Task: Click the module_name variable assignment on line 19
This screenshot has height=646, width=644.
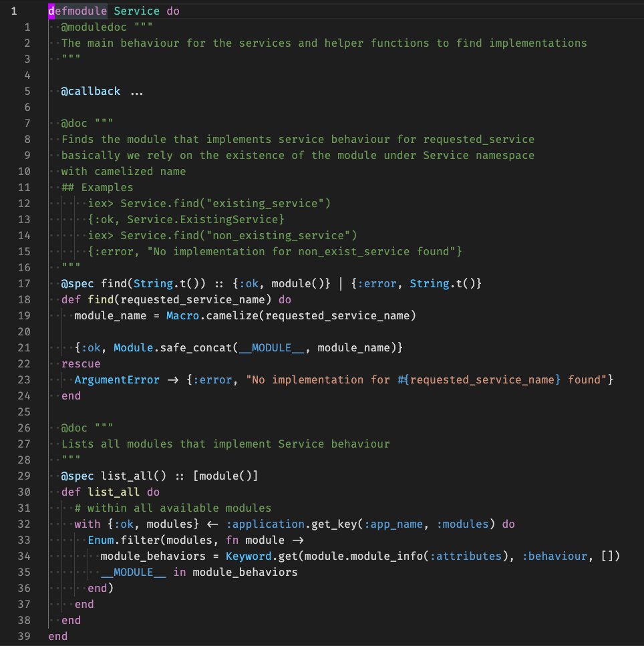Action: tap(110, 315)
